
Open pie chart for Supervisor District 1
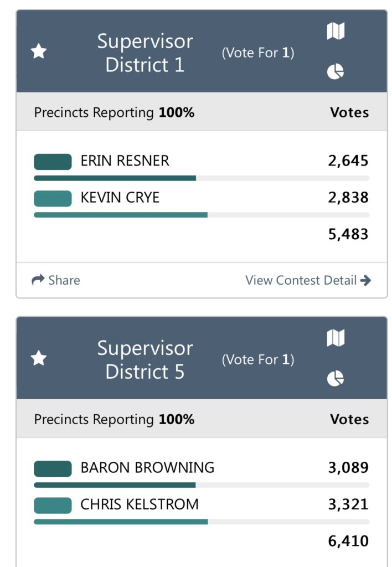pos(336,71)
